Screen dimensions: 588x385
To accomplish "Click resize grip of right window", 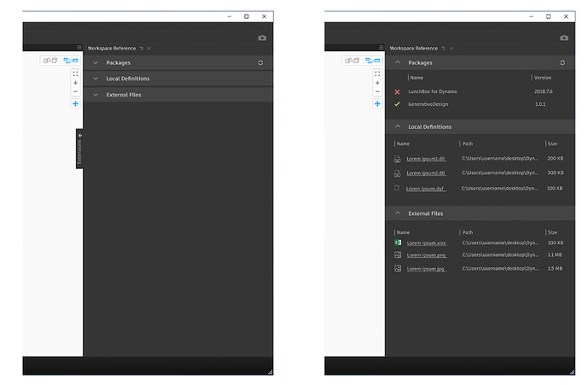I will point(572,372).
